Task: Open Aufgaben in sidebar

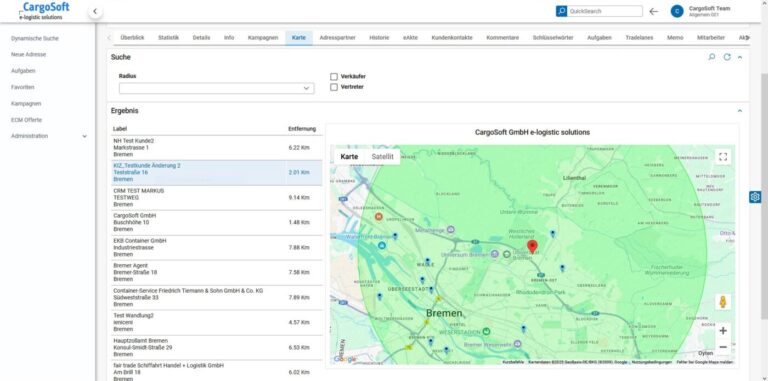Action: click(23, 71)
